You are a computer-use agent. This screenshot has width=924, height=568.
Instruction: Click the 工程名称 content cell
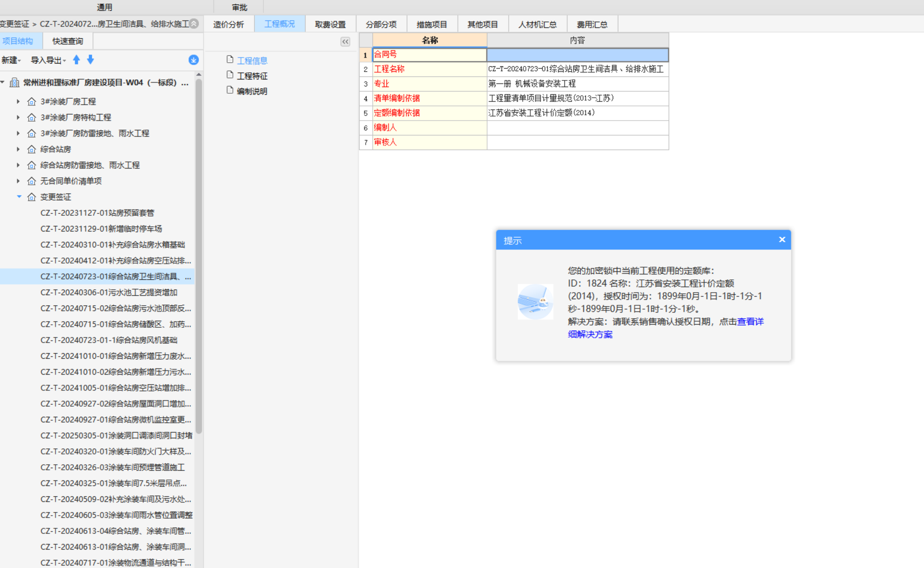point(578,69)
